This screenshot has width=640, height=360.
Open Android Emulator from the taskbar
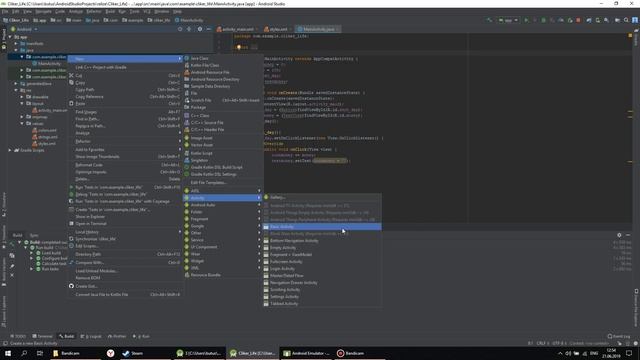click(x=306, y=353)
